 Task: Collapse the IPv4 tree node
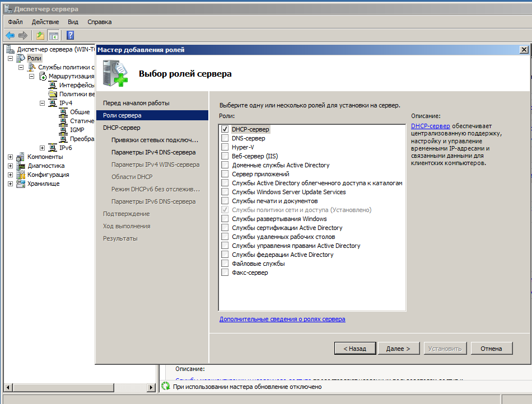click(x=42, y=103)
